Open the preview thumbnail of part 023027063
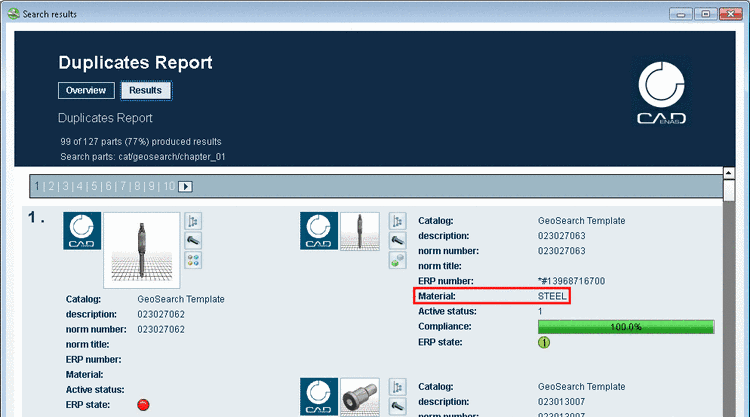 tap(360, 231)
